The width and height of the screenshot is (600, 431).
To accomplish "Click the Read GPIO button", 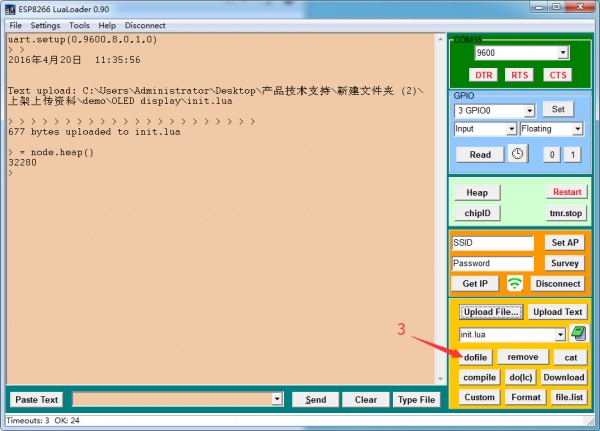I will [480, 155].
